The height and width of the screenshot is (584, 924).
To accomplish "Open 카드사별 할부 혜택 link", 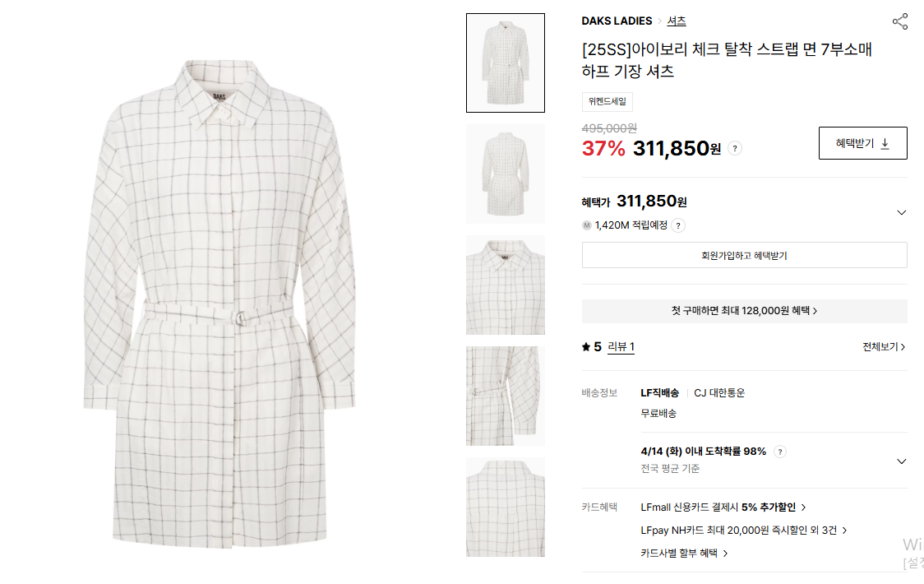I will (x=684, y=554).
